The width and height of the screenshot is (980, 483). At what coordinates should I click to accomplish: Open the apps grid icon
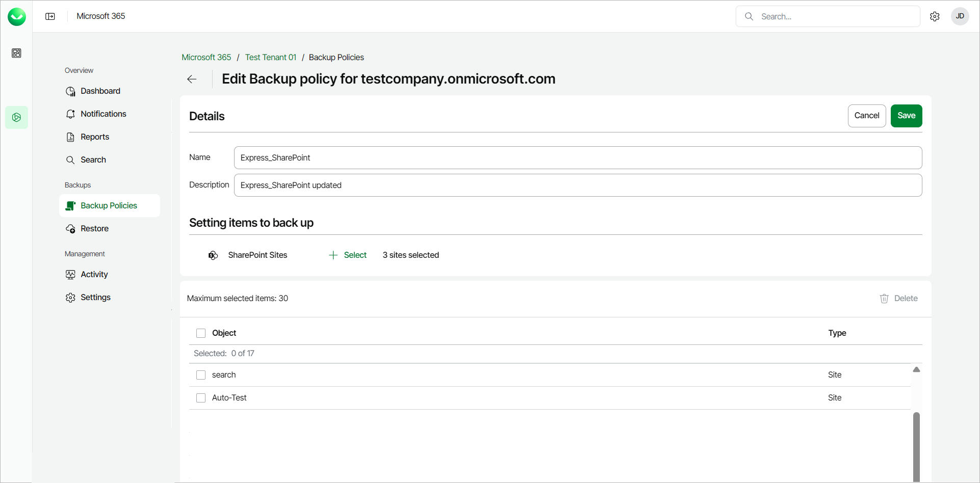tap(16, 53)
